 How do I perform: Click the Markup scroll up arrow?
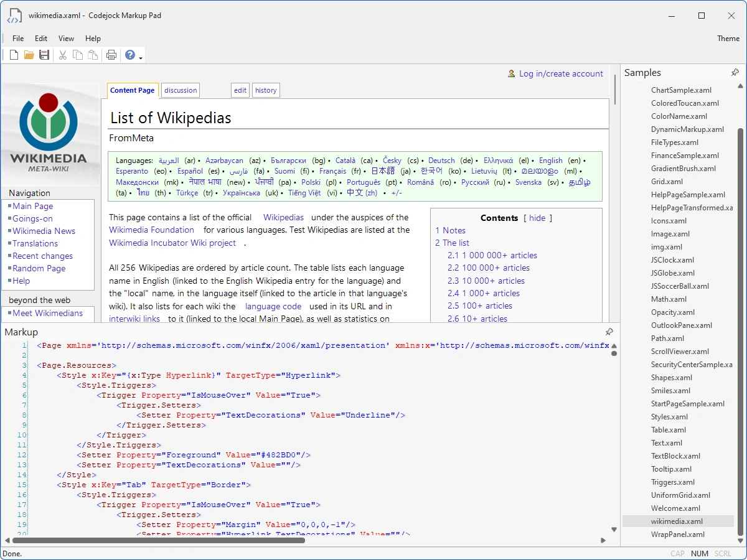tap(614, 345)
